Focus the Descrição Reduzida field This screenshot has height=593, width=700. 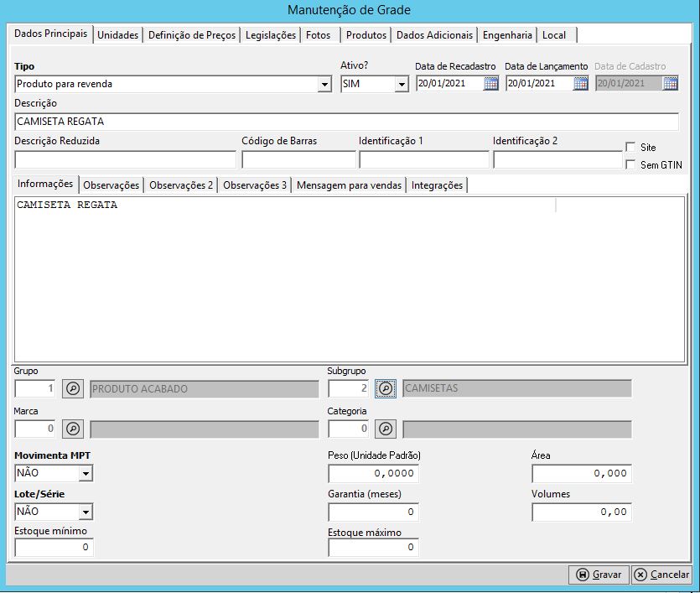tap(125, 160)
